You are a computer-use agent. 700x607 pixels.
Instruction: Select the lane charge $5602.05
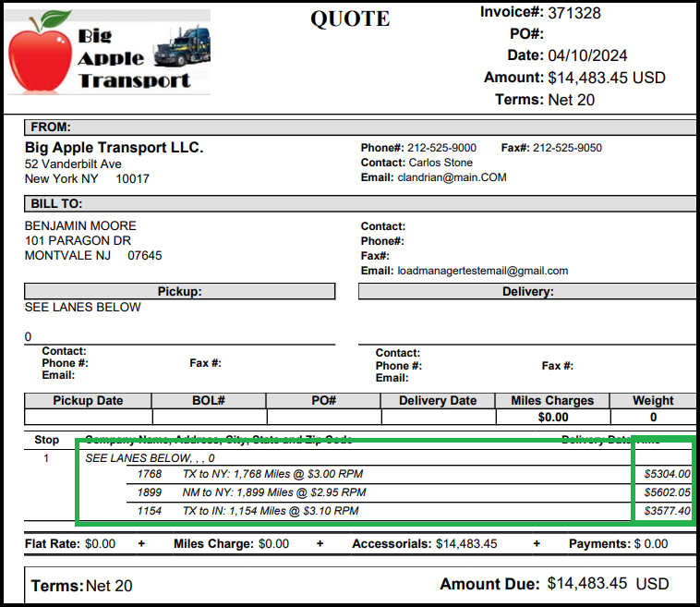click(667, 492)
